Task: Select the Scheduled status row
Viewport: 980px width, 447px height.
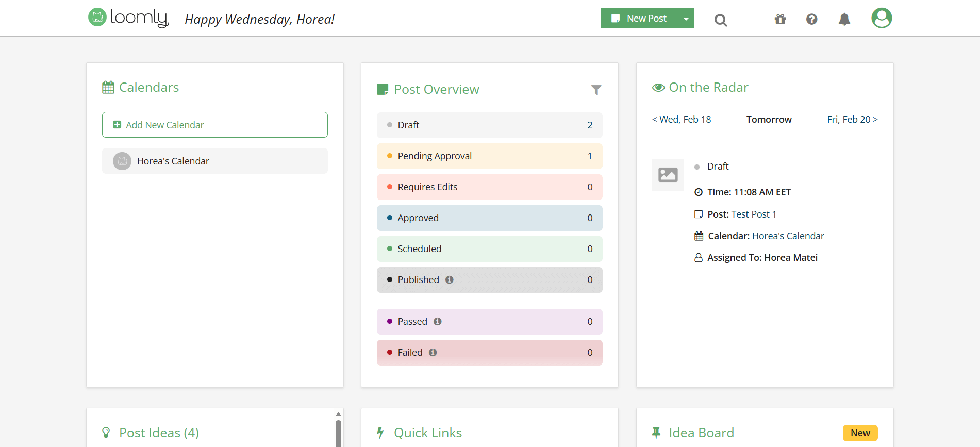Action: coord(490,249)
